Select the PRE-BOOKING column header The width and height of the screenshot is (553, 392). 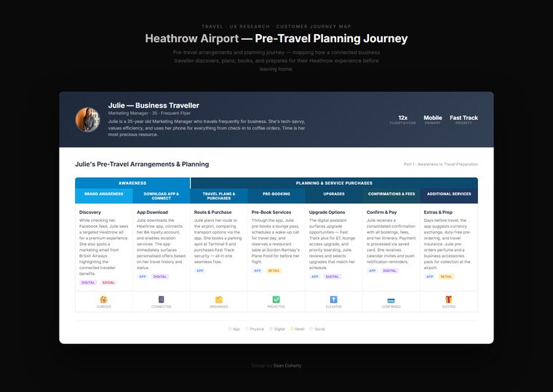(276, 196)
